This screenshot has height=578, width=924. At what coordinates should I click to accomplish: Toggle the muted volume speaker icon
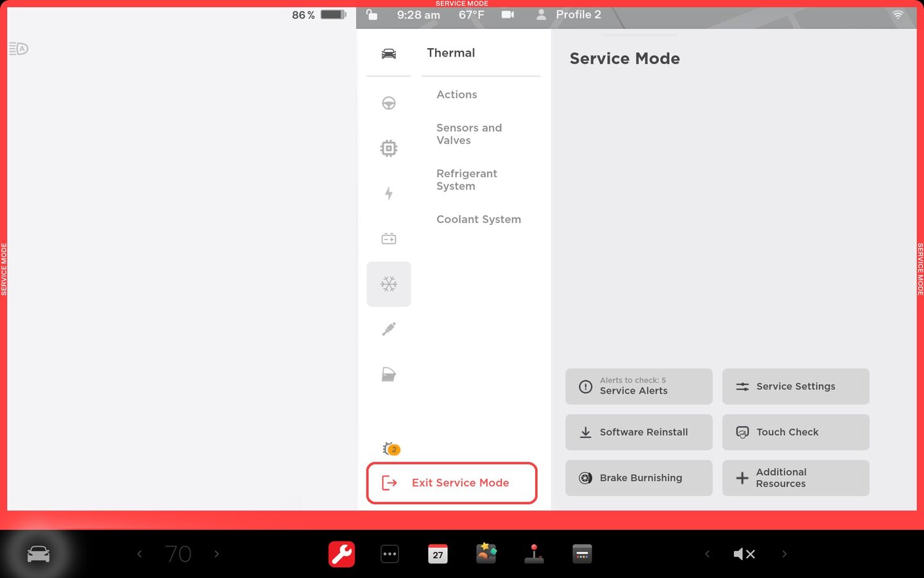[744, 554]
